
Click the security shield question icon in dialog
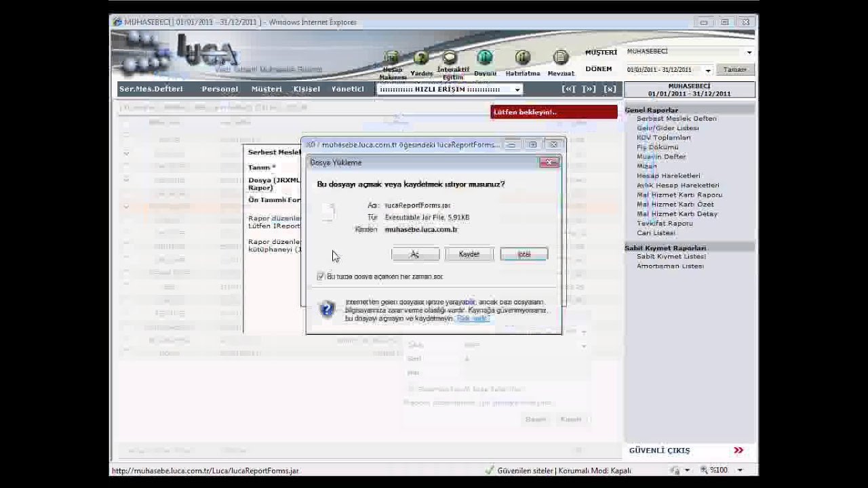(327, 309)
